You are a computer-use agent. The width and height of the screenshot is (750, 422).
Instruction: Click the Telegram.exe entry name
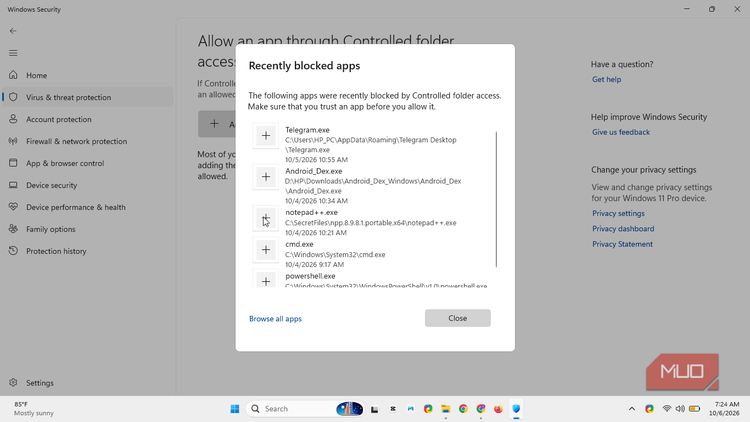(307, 130)
